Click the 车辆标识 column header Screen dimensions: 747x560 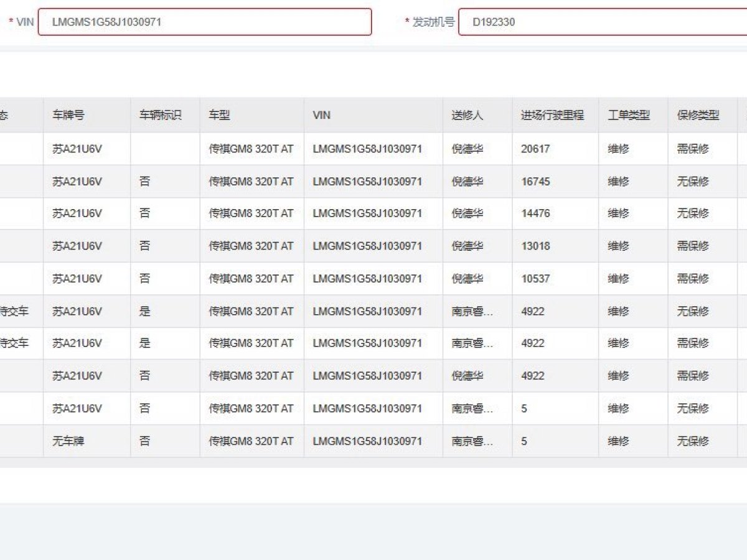[160, 115]
